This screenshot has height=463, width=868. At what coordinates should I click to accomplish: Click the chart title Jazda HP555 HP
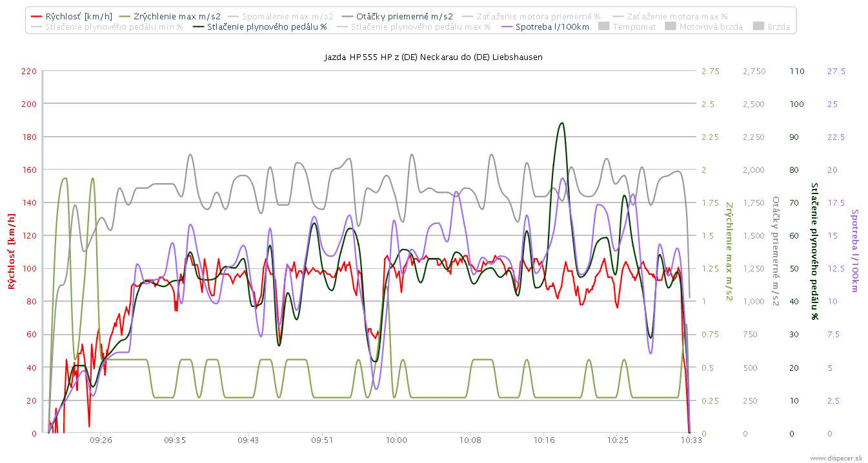433,57
